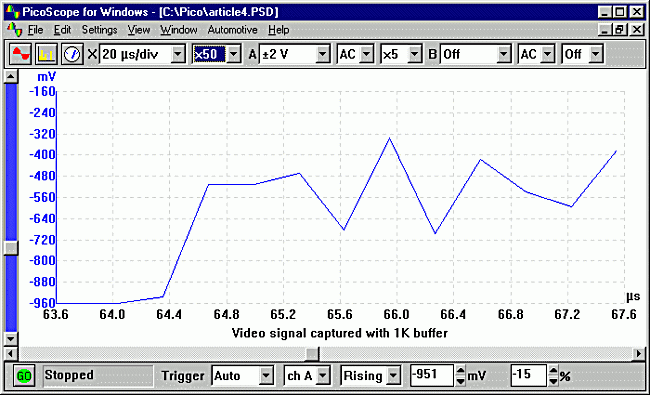Open the Window menu

pyautogui.click(x=179, y=30)
